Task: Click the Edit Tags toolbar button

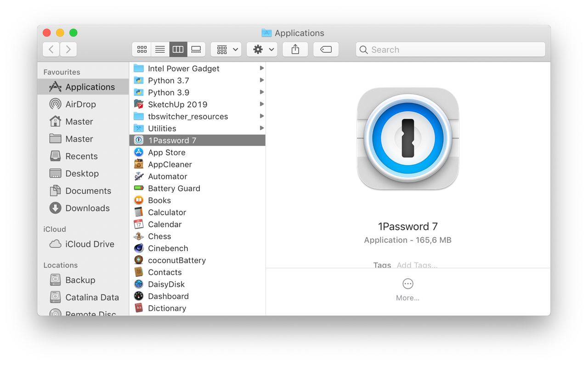Action: pyautogui.click(x=326, y=50)
